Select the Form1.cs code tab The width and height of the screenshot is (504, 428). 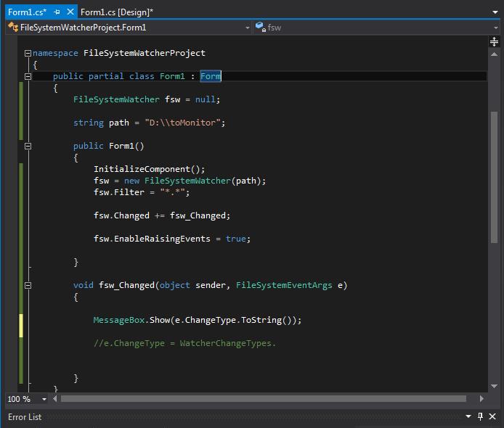27,12
